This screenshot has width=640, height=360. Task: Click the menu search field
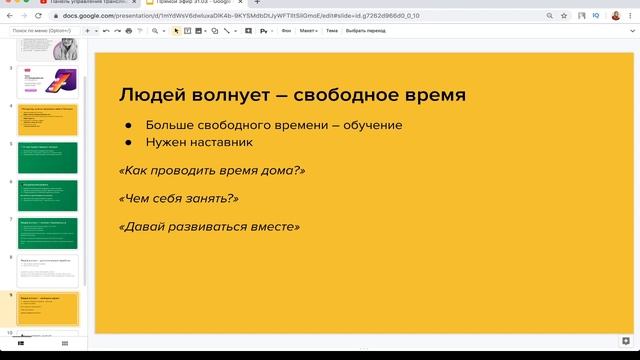click(x=44, y=31)
